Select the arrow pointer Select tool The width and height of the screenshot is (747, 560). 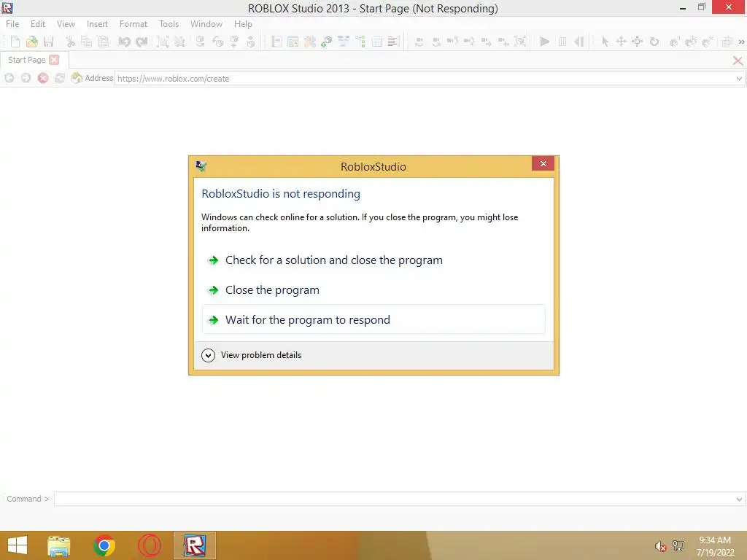click(605, 42)
